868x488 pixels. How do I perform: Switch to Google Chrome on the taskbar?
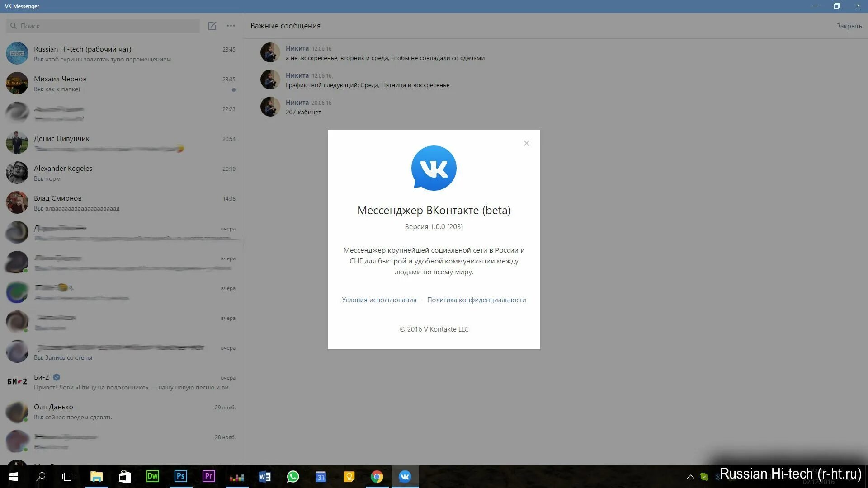[377, 476]
